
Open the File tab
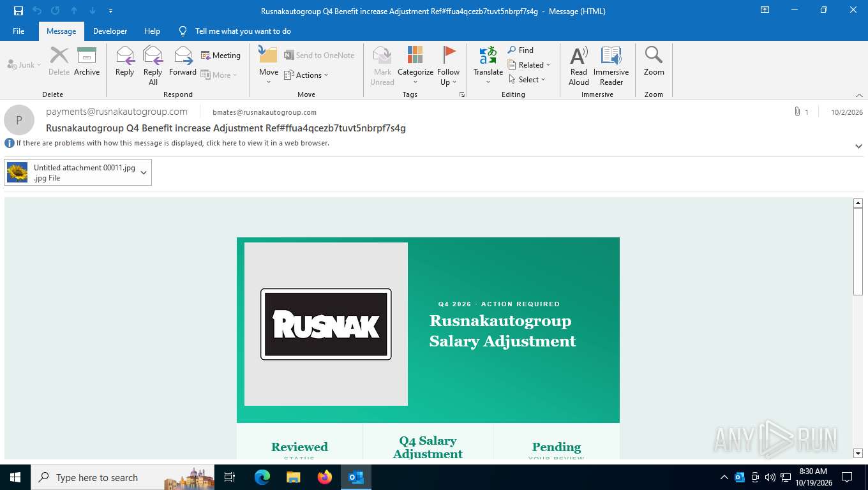click(x=19, y=31)
